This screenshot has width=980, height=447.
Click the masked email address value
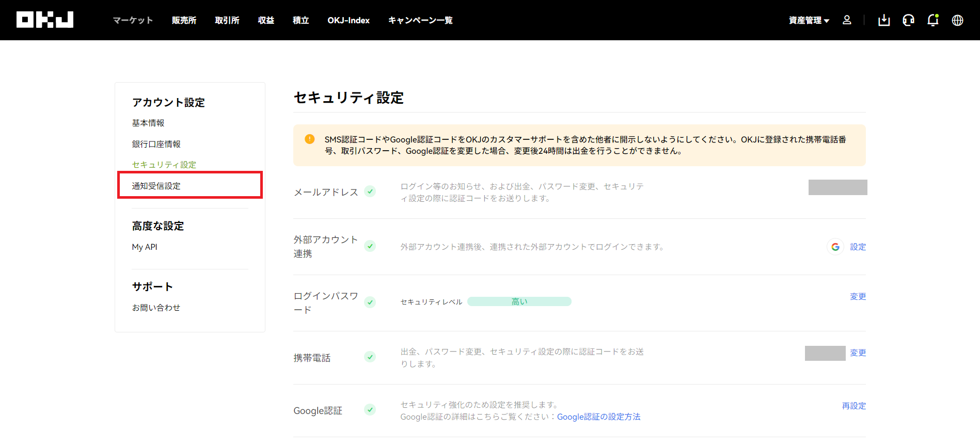837,187
